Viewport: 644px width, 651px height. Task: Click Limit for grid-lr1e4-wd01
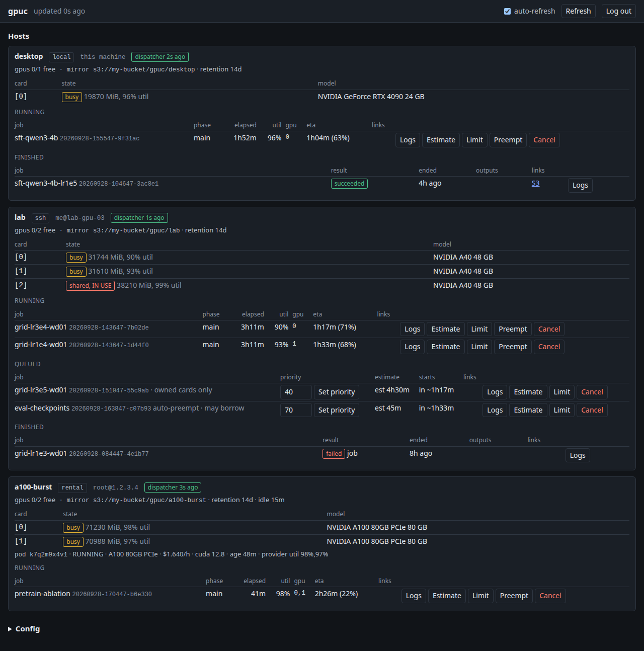coord(479,347)
